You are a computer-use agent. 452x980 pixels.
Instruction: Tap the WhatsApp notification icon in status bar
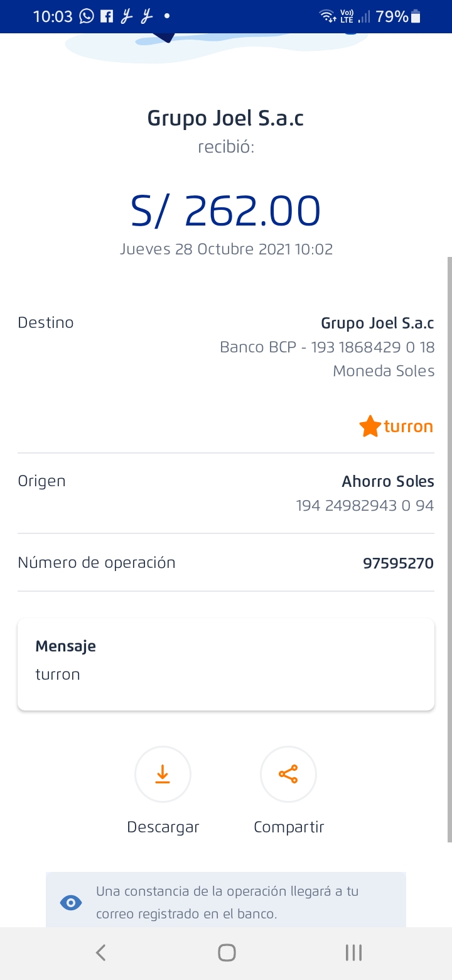87,16
